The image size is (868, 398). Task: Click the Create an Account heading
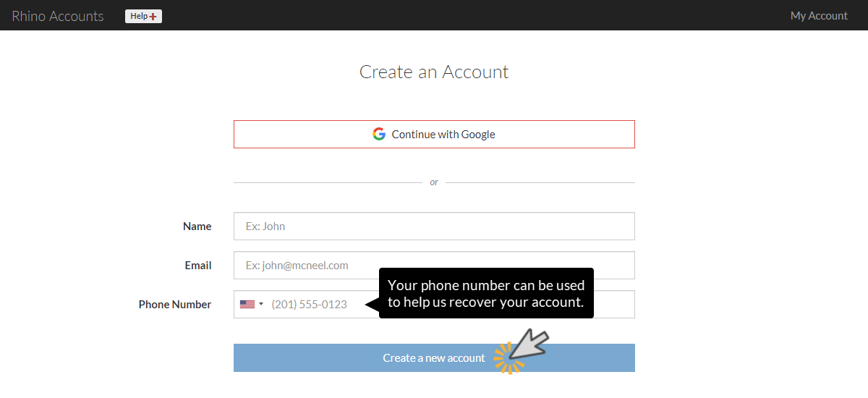pyautogui.click(x=434, y=72)
